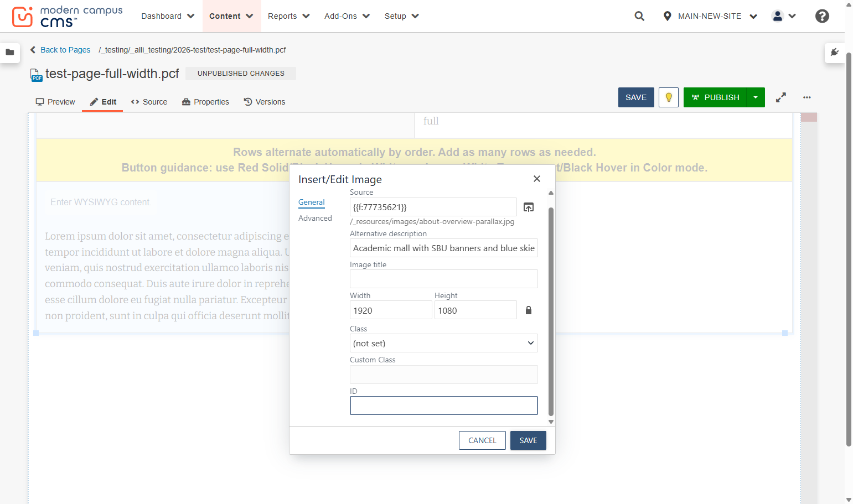Click the green PUBLISH button
This screenshot has width=853, height=504.
tap(715, 97)
